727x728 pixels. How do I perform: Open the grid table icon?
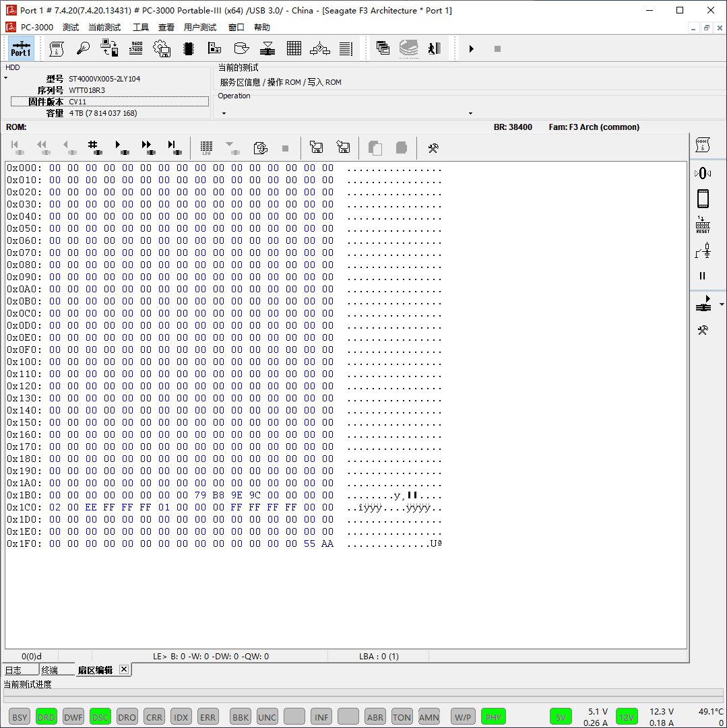pyautogui.click(x=294, y=48)
